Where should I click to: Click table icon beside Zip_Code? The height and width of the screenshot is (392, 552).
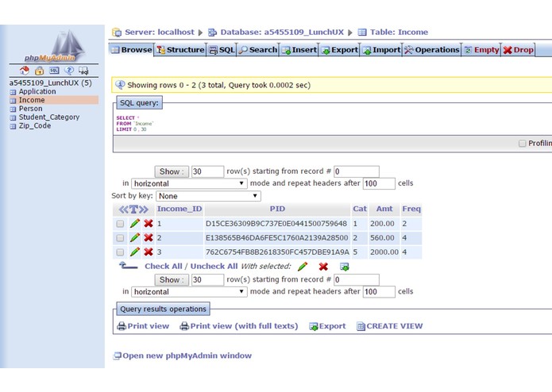tap(13, 126)
